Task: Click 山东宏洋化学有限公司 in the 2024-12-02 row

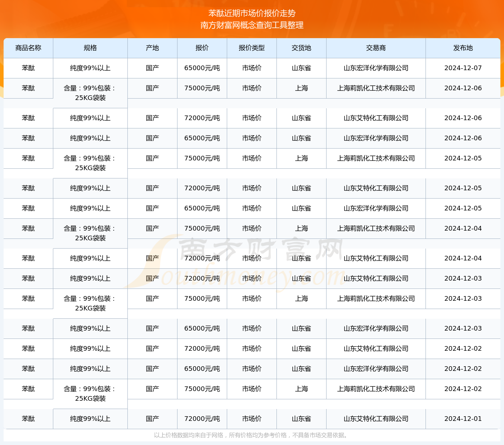Action: tap(376, 369)
